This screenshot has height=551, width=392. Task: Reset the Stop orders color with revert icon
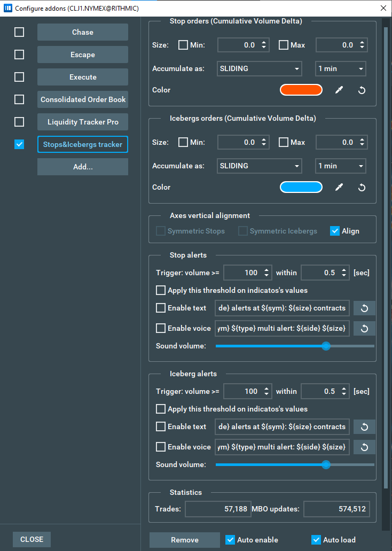point(362,90)
